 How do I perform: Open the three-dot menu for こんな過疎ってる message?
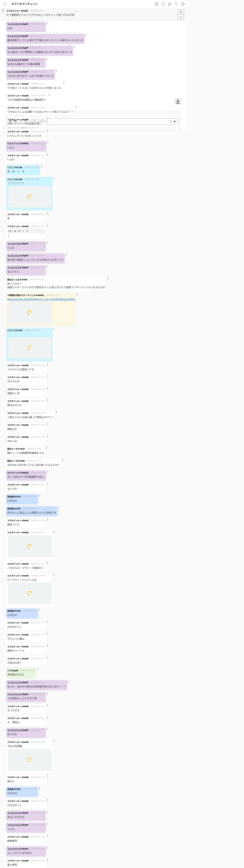[x=76, y=107]
